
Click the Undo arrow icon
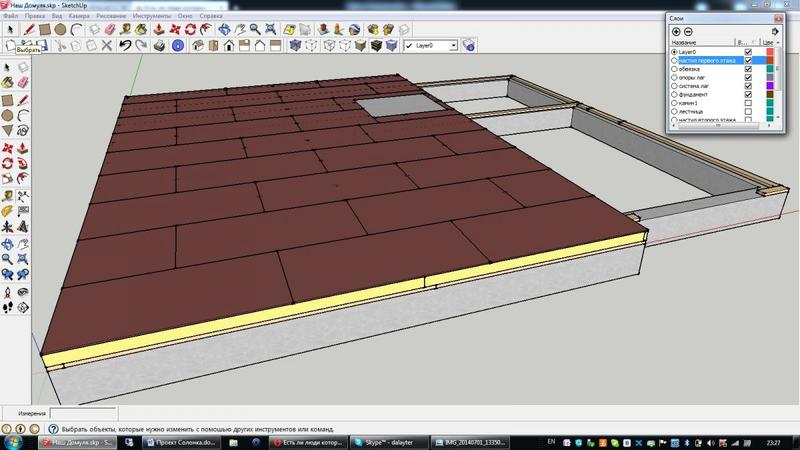pyautogui.click(x=126, y=45)
